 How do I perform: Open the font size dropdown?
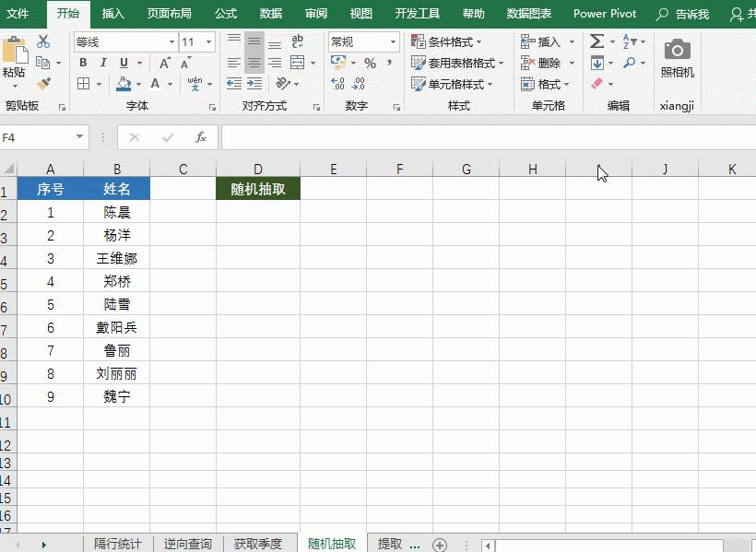(208, 41)
